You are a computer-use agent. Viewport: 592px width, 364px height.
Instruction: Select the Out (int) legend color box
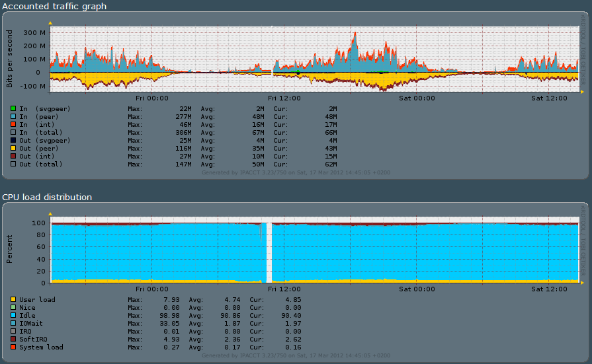coord(13,156)
